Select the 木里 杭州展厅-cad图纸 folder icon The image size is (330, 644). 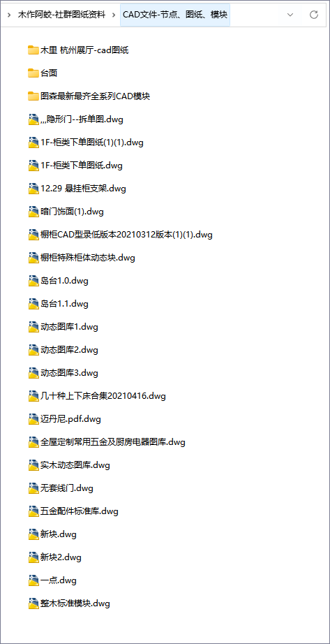point(33,50)
